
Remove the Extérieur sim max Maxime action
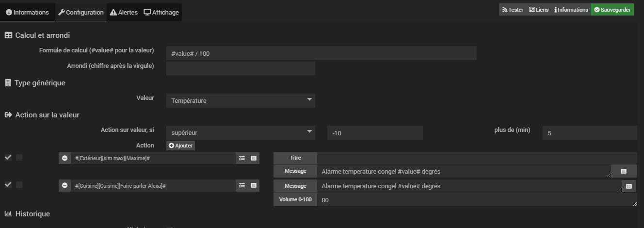click(64, 158)
